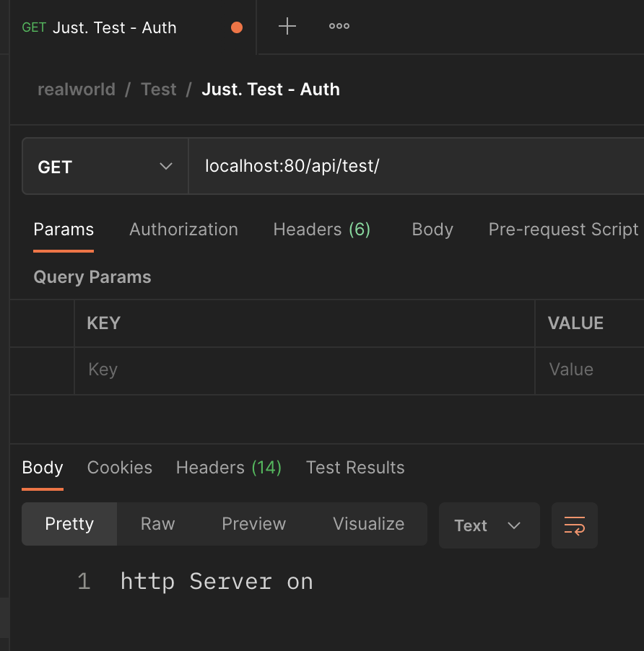
Task: Click the Just. Test - Auth breadcrumb title
Action: coord(271,89)
